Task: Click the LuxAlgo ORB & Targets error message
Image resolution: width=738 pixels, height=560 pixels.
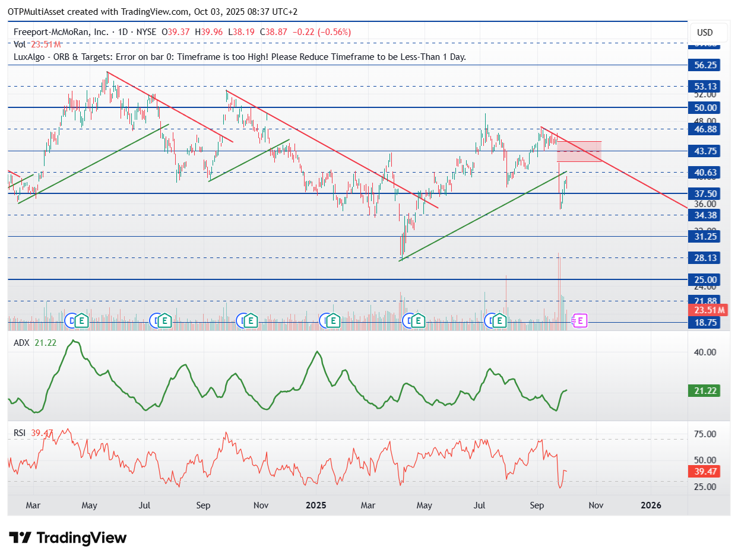Action: pos(240,57)
